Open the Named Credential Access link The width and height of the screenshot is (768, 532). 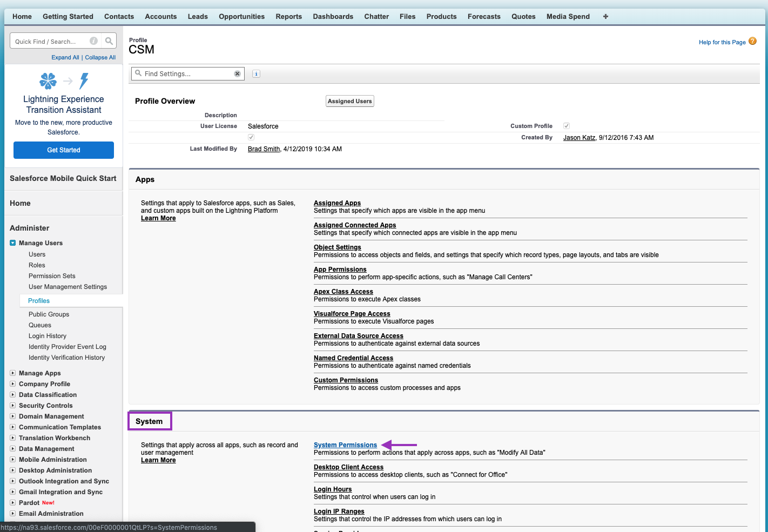tap(354, 358)
